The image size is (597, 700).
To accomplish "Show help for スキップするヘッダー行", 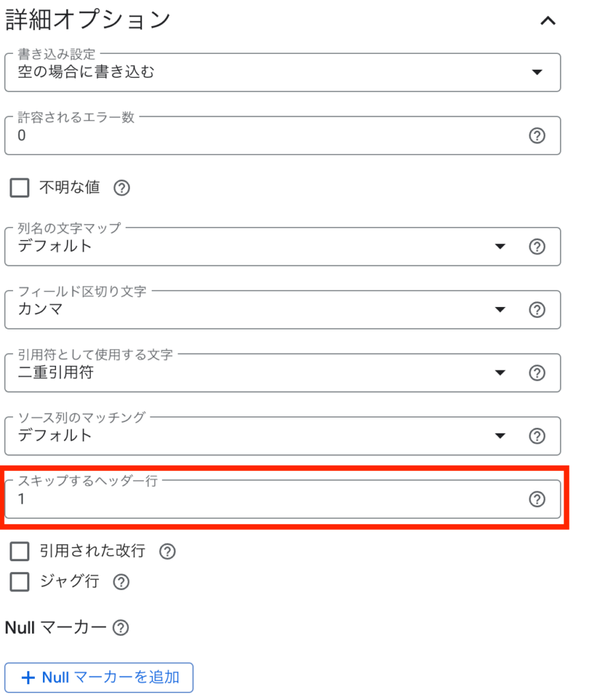I will pos(537,500).
